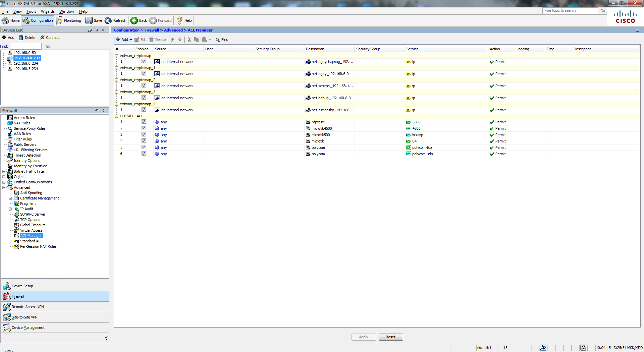Expand Certificate Management node
This screenshot has width=644, height=352.
[x=10, y=198]
